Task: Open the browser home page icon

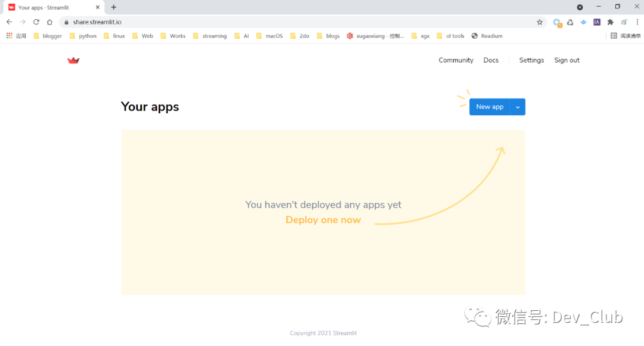Action: click(49, 22)
